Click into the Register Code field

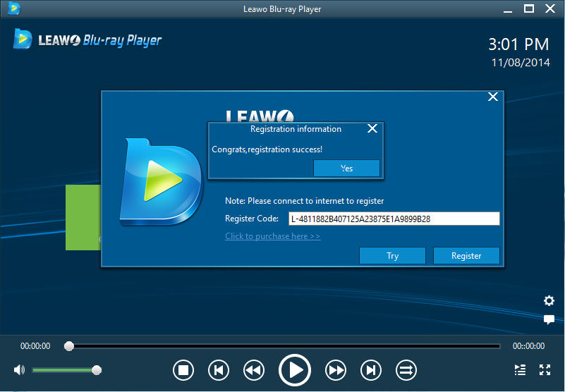pyautogui.click(x=394, y=219)
